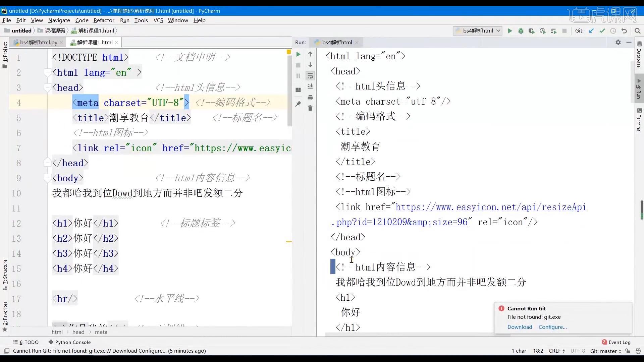Clear the Run console with the trash icon
This screenshot has height=362, width=644.
tap(310, 108)
